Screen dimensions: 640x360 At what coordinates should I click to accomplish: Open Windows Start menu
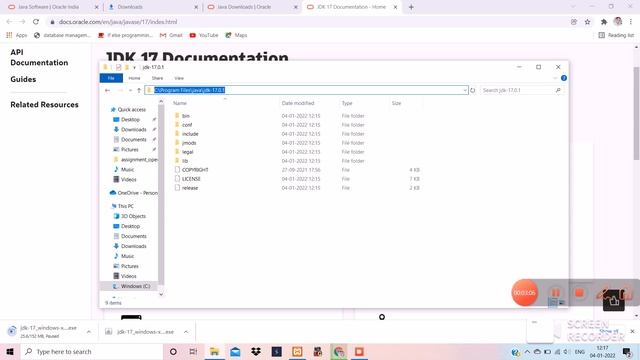(10, 351)
